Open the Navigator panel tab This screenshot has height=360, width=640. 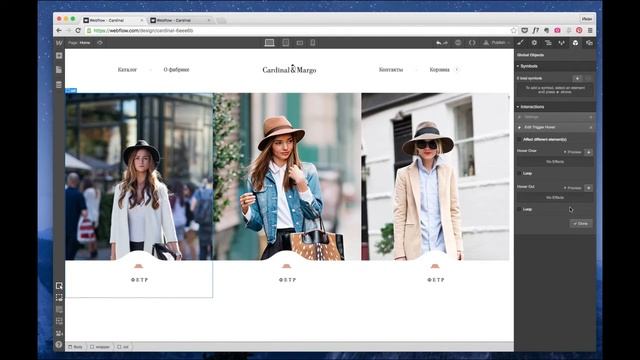click(548, 43)
